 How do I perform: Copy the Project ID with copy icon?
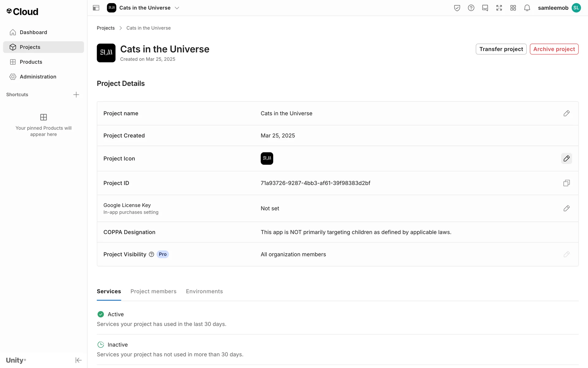(x=566, y=183)
